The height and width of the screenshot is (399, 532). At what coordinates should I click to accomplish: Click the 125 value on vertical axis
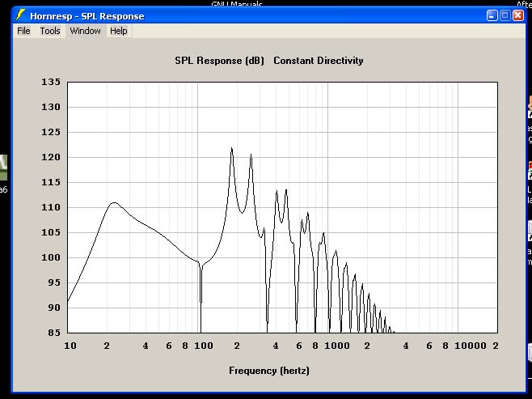(x=51, y=132)
